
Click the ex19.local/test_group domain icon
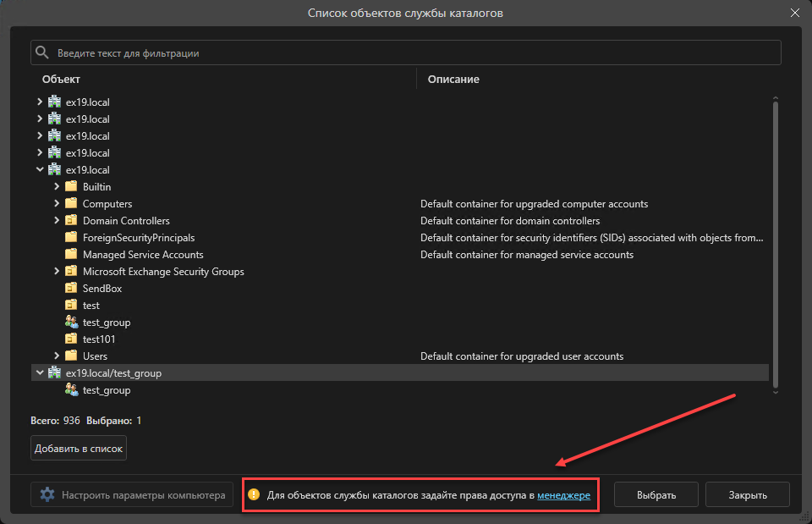click(x=54, y=373)
